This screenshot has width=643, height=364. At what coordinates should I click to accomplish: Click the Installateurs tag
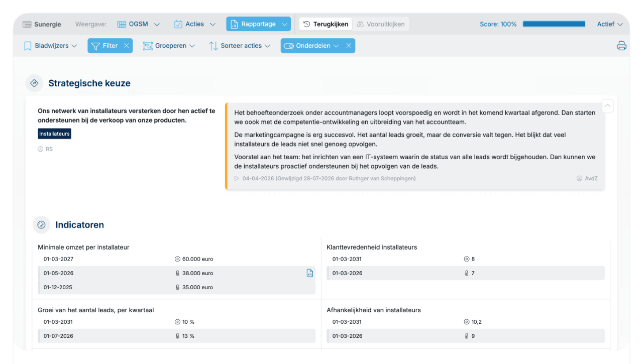[x=54, y=134]
